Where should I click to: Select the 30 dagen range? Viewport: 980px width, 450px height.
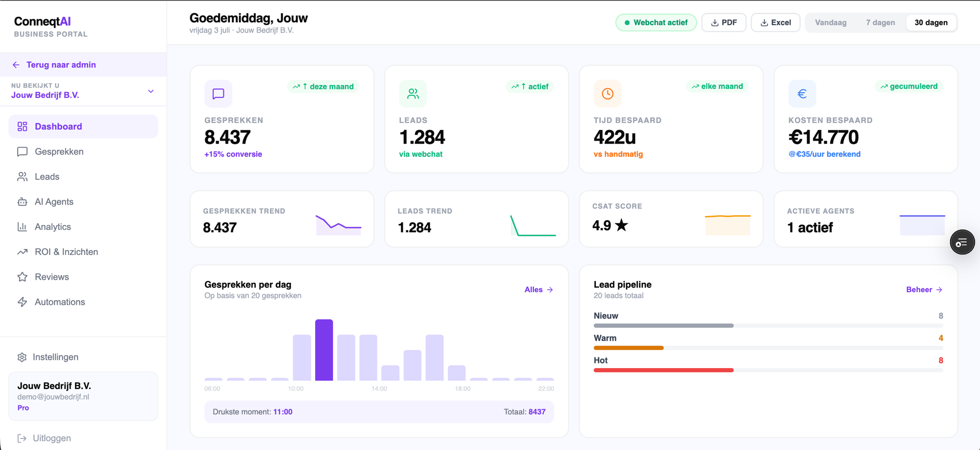pyautogui.click(x=931, y=23)
